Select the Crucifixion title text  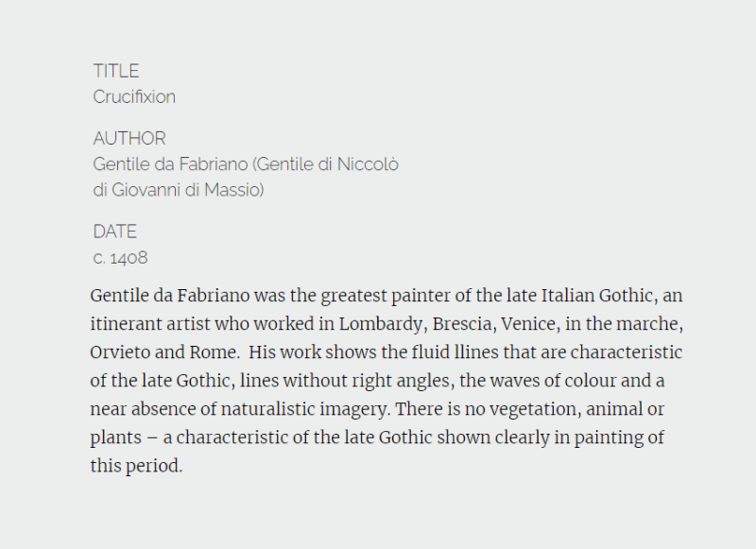pyautogui.click(x=134, y=97)
